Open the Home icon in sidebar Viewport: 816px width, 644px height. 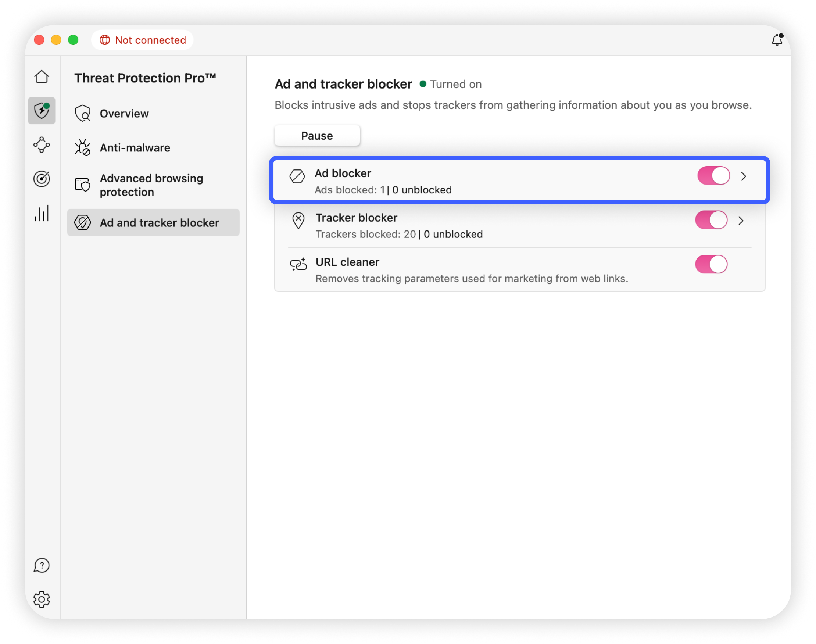click(x=42, y=77)
